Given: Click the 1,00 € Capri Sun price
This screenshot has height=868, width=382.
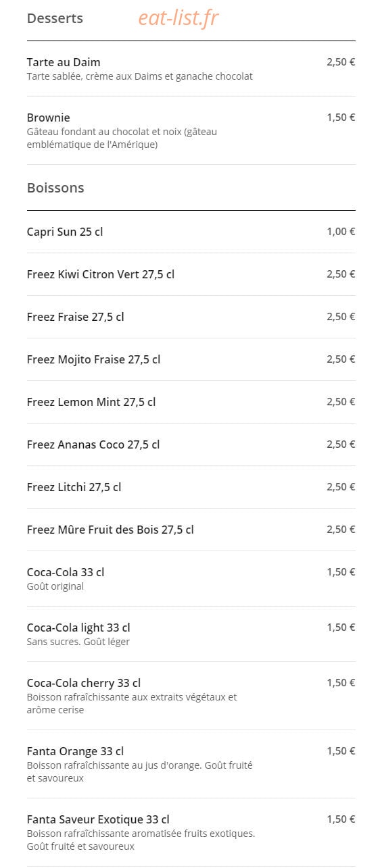Looking at the screenshot, I should pyautogui.click(x=341, y=232).
